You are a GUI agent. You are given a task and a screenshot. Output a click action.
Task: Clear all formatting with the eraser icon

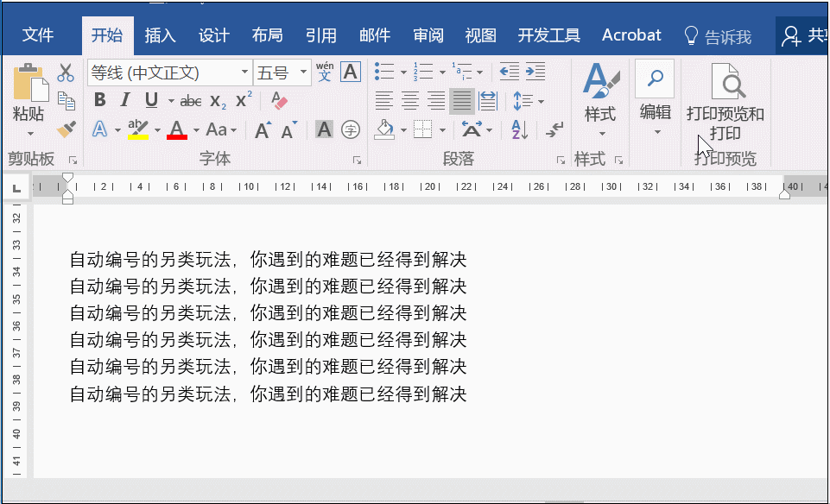pyautogui.click(x=278, y=101)
